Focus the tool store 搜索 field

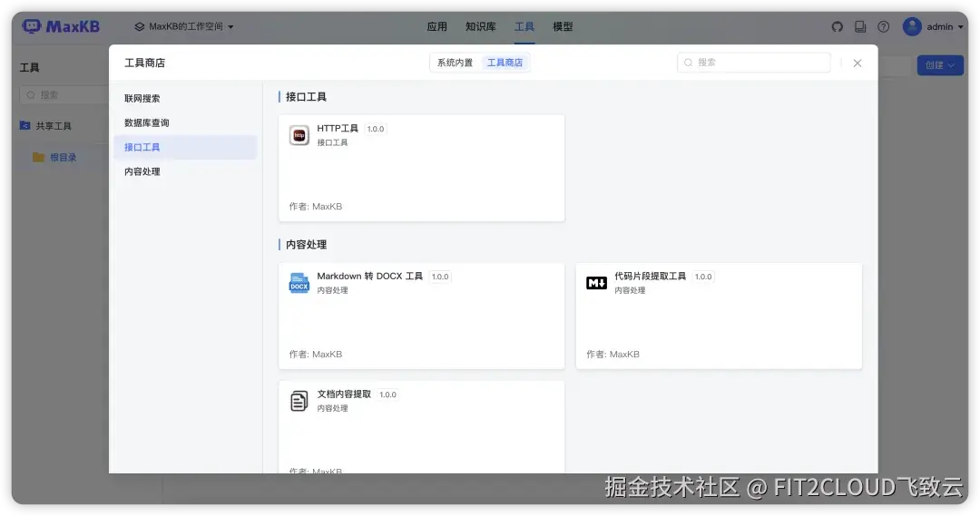point(754,63)
